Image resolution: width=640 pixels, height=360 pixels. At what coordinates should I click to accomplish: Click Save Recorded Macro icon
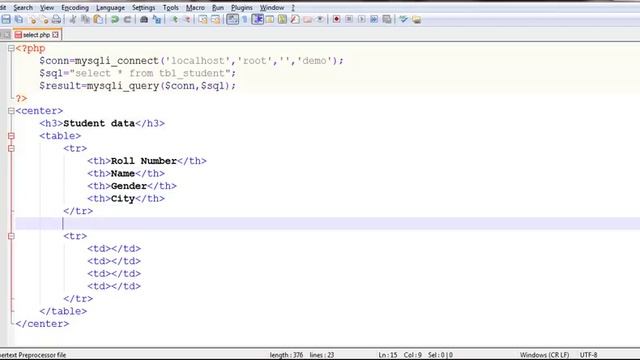pos(387,19)
